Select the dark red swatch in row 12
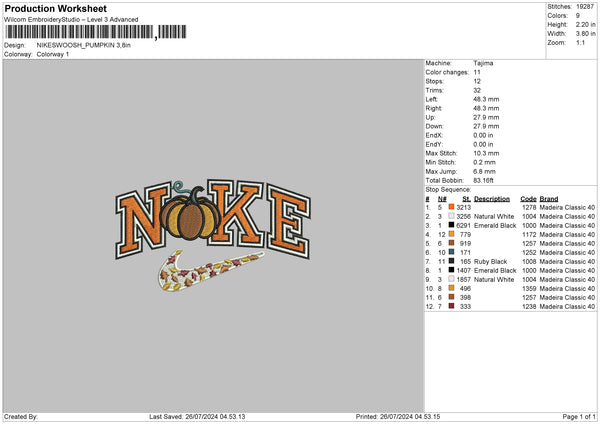The image size is (600, 424). click(451, 306)
